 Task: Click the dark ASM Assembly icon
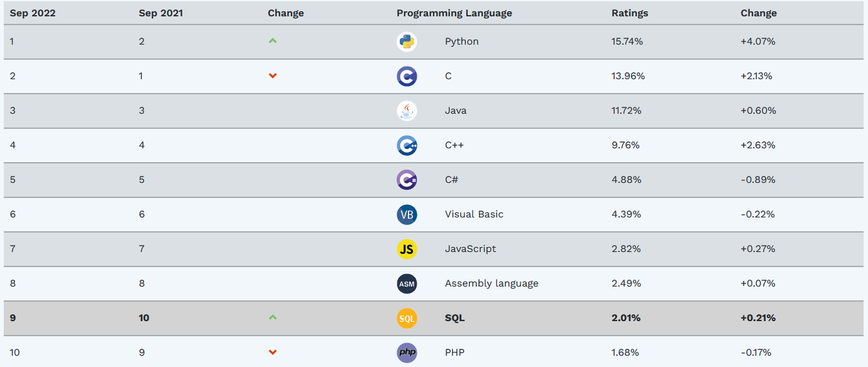pos(407,283)
